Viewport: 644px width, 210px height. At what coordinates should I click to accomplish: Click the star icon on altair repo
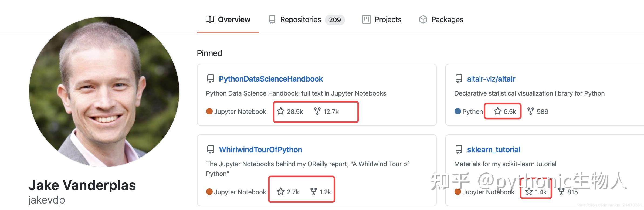click(x=497, y=111)
